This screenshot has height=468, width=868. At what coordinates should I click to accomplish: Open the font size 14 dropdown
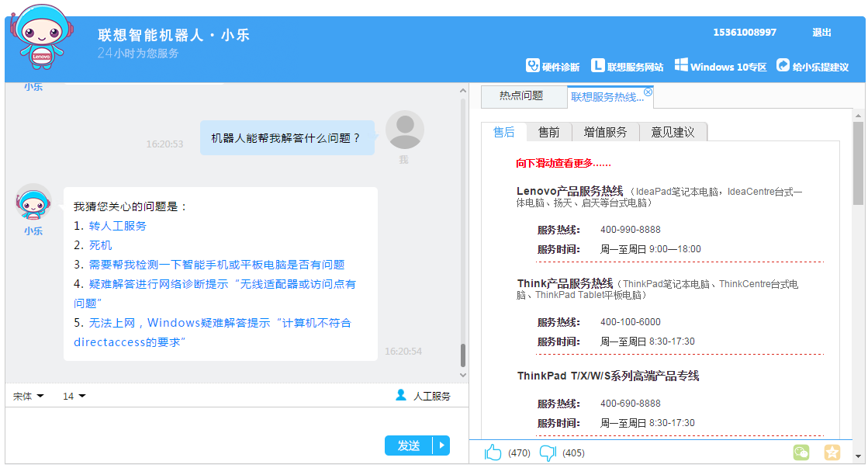pyautogui.click(x=74, y=397)
